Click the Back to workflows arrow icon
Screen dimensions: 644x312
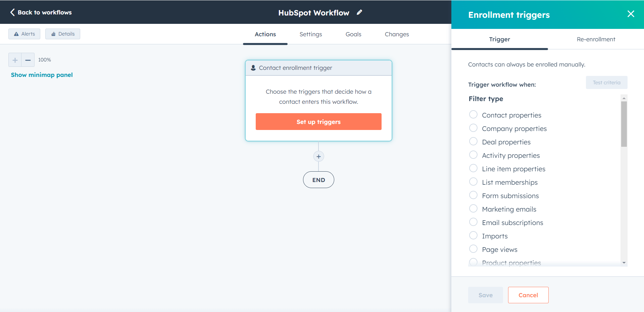pos(12,12)
